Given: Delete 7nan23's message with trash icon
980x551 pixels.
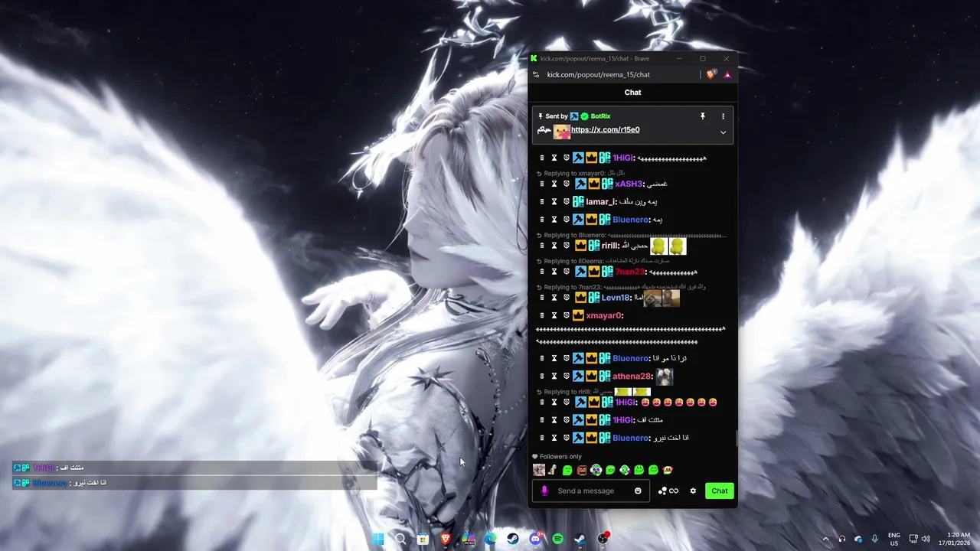Looking at the screenshot, I should point(542,272).
